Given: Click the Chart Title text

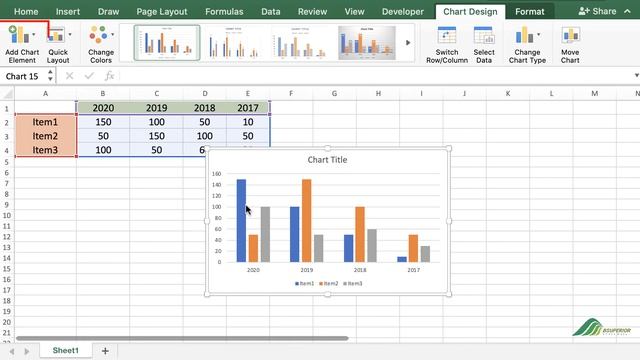Looking at the screenshot, I should point(327,160).
